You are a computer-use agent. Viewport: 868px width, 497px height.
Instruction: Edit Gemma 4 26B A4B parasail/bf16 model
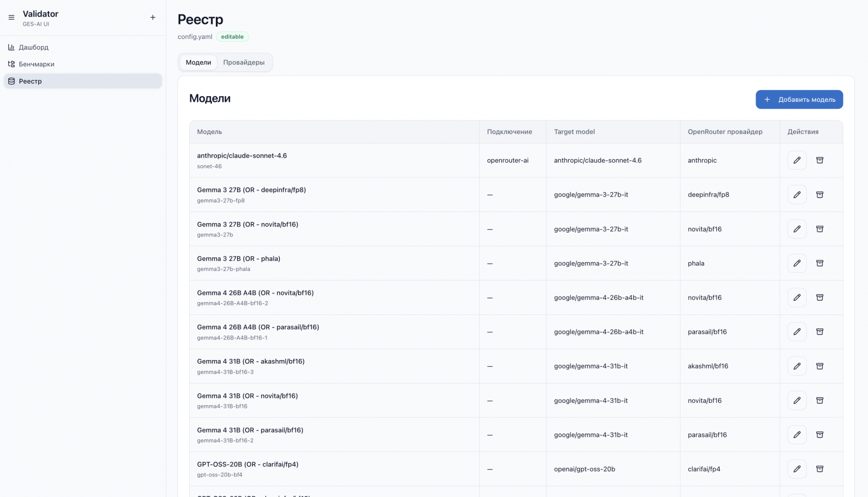797,332
